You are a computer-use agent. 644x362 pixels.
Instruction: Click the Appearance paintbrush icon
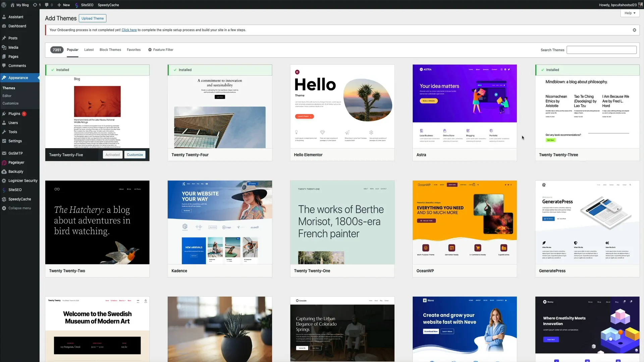(x=4, y=78)
